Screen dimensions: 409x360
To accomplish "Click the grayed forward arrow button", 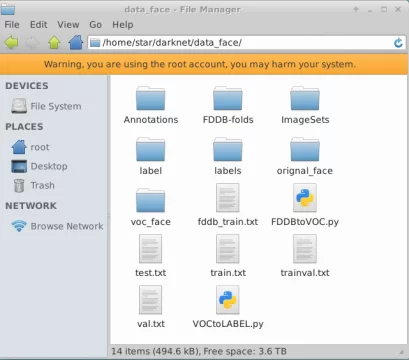I will 33,43.
